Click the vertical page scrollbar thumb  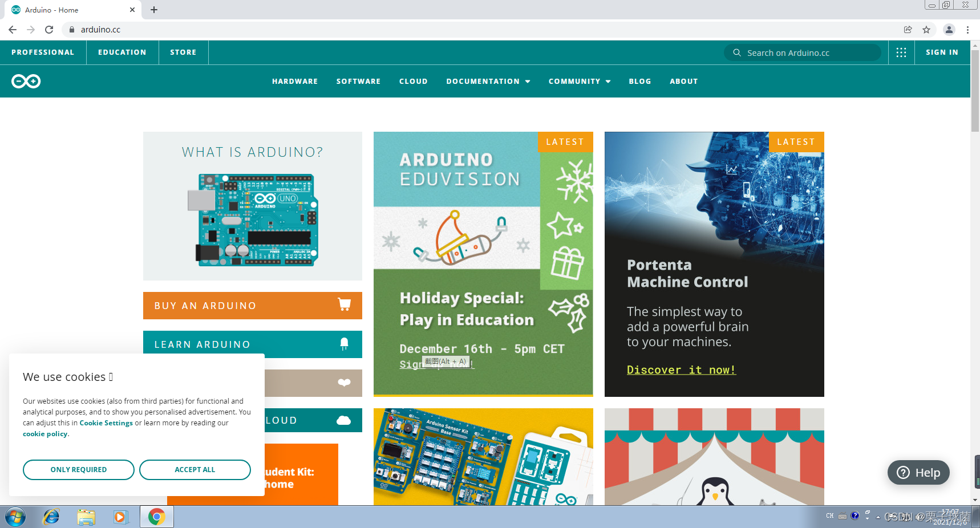975,91
